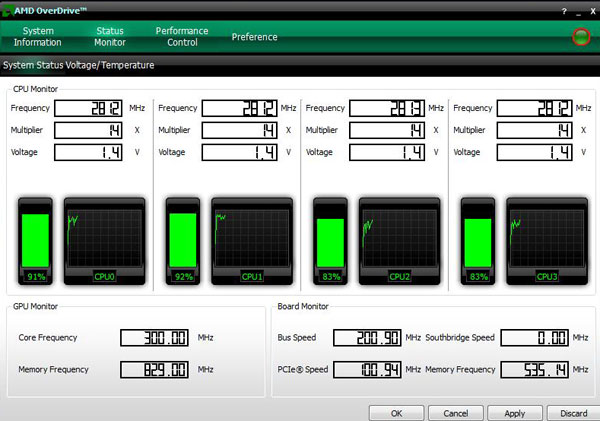Click the Apply button

tap(515, 413)
